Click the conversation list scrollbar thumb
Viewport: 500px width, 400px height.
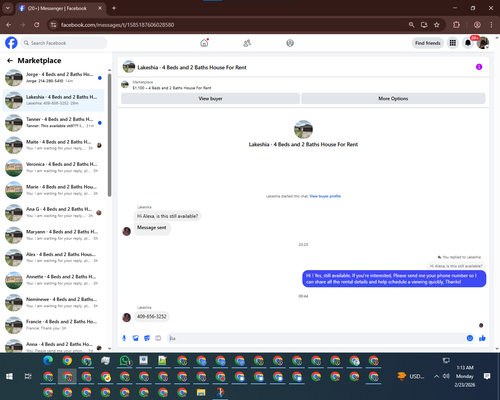(x=109, y=135)
